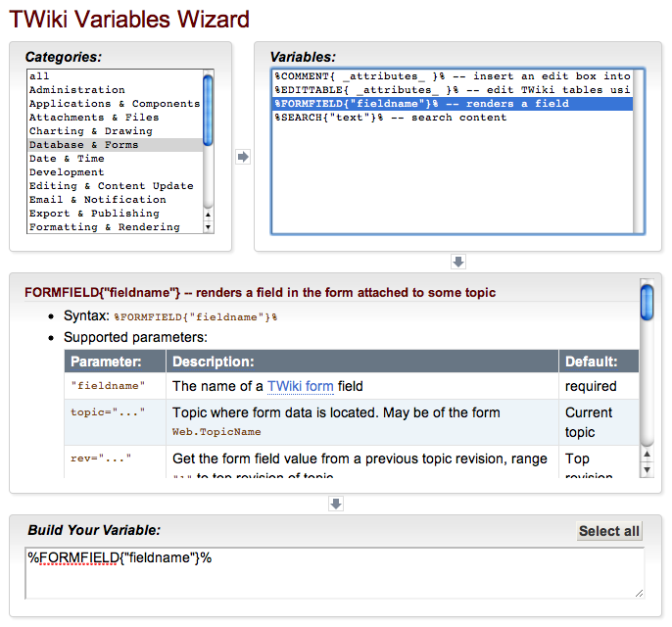Click the Syntax %FORMFIELD{"fieldname"}% code
The width and height of the screenshot is (672, 627).
click(196, 317)
